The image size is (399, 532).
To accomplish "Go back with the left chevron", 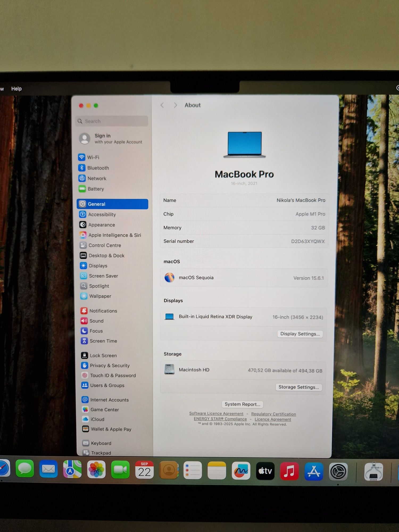I will [162, 105].
